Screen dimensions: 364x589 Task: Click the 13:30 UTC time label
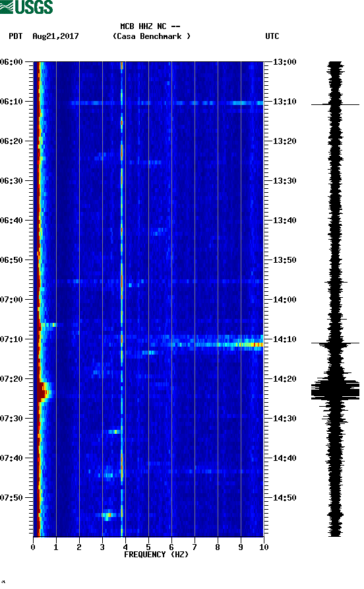(x=284, y=181)
